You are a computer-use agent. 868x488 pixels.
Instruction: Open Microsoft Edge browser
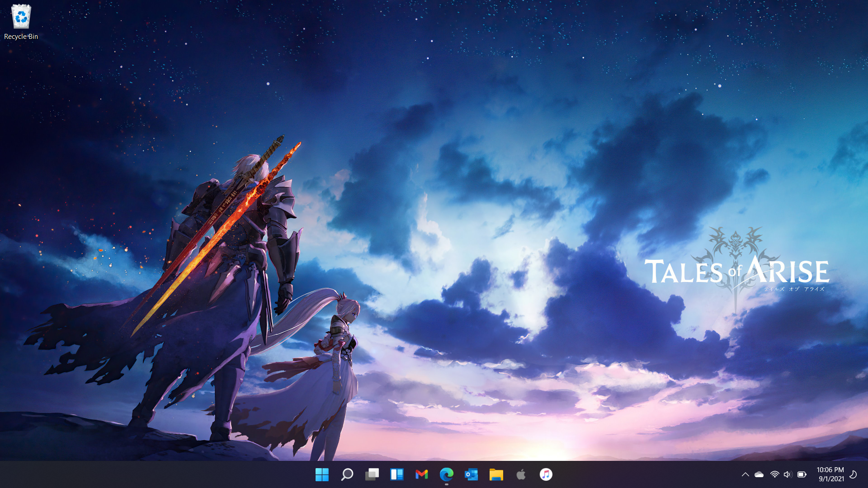[446, 474]
